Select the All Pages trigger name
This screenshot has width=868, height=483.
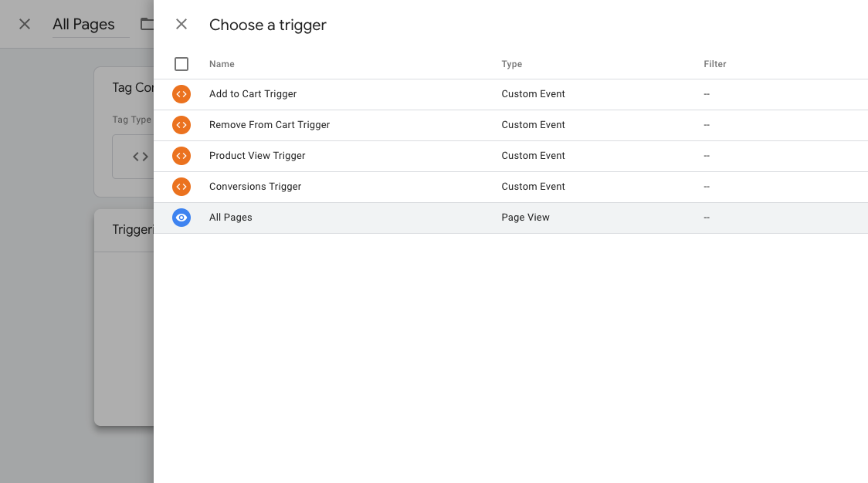click(230, 218)
